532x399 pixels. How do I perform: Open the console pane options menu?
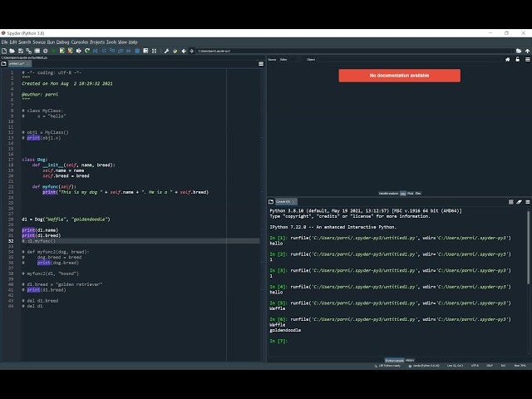click(x=528, y=202)
